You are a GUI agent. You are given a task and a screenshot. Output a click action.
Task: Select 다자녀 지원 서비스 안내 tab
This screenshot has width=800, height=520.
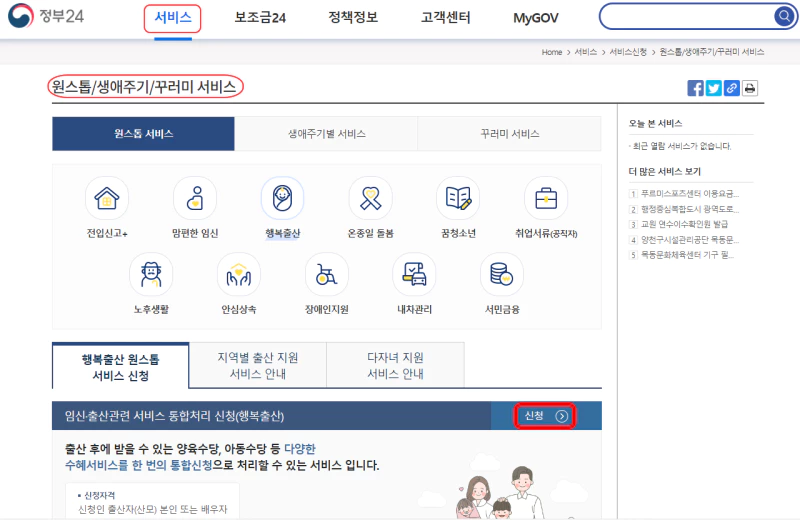pyautogui.click(x=395, y=365)
